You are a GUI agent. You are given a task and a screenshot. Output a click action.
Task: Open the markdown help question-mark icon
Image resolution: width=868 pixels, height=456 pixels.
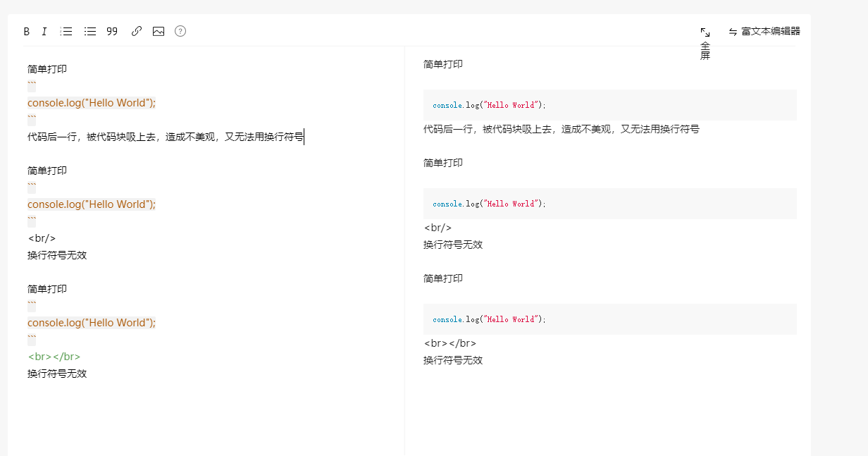coord(180,31)
